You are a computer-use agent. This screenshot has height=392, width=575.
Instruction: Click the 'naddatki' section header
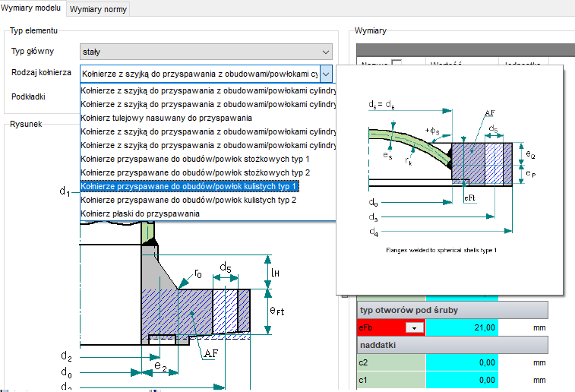452,345
